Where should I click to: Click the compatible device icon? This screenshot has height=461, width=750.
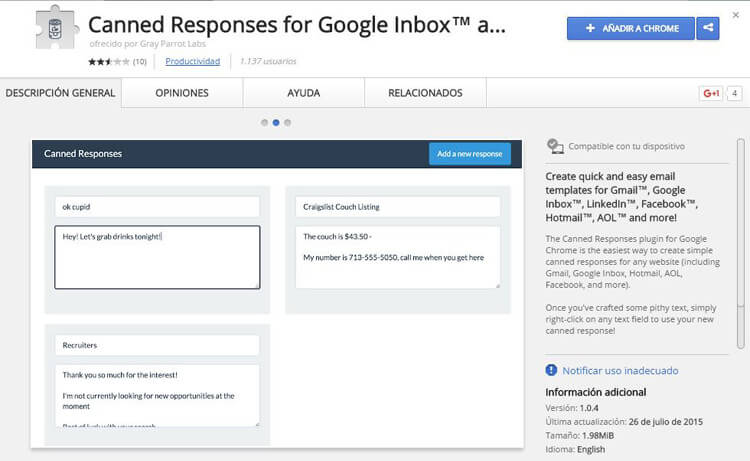point(555,146)
